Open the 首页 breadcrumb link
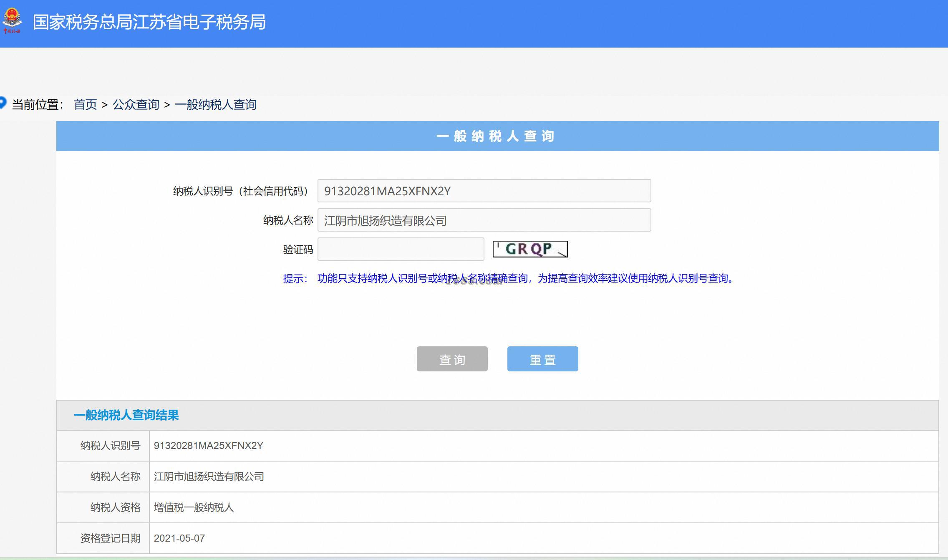 85,104
